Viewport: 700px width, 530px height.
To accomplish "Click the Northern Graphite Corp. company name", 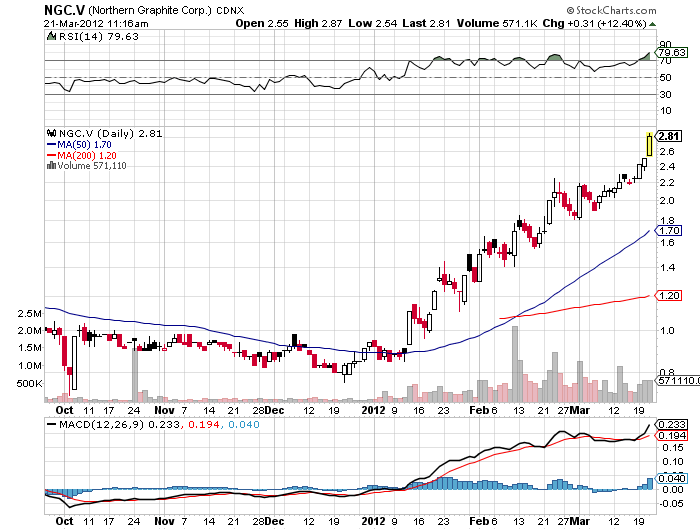I will click(150, 10).
